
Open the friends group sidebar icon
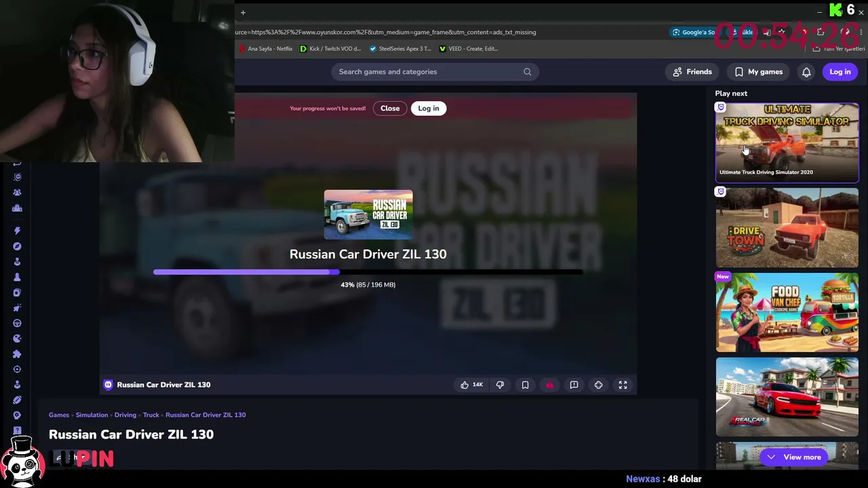[x=17, y=192]
